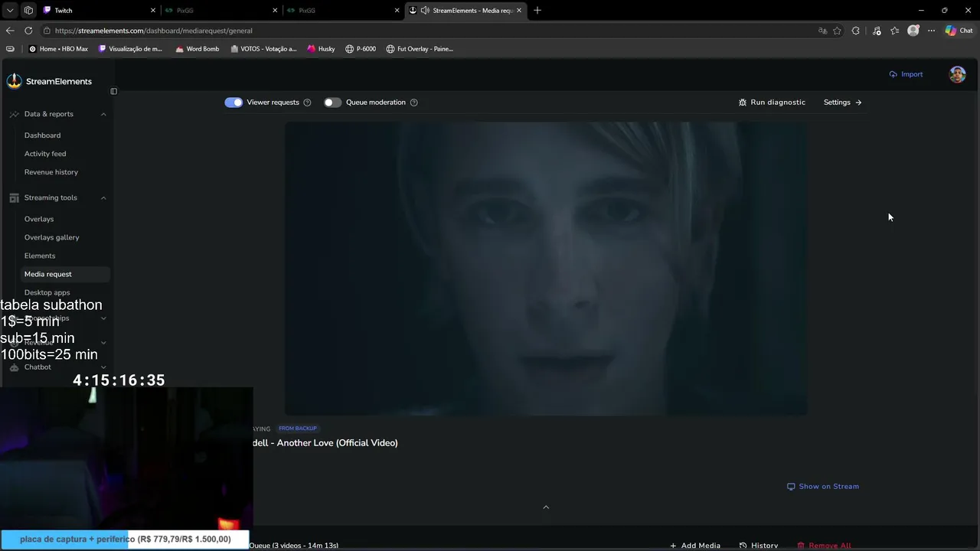Open Elements in the sidebar

click(40, 256)
